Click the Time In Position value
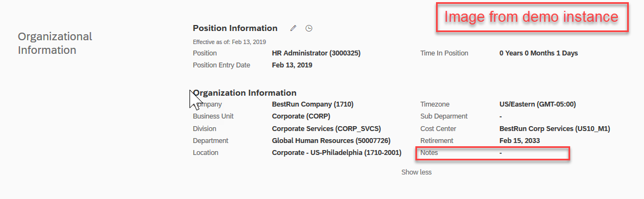 pyautogui.click(x=539, y=53)
